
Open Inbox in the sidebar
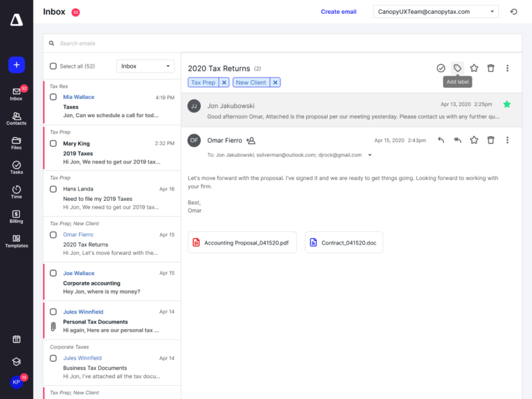(x=17, y=94)
